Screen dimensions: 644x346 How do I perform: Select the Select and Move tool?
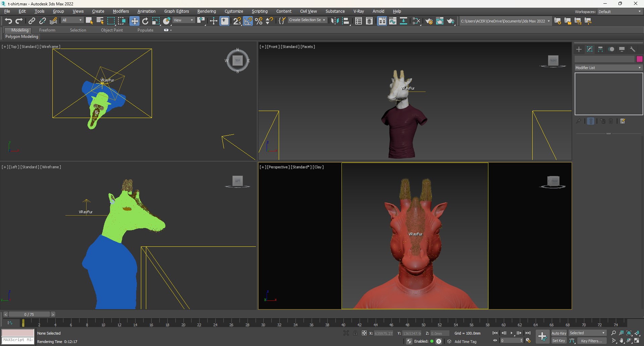click(135, 21)
